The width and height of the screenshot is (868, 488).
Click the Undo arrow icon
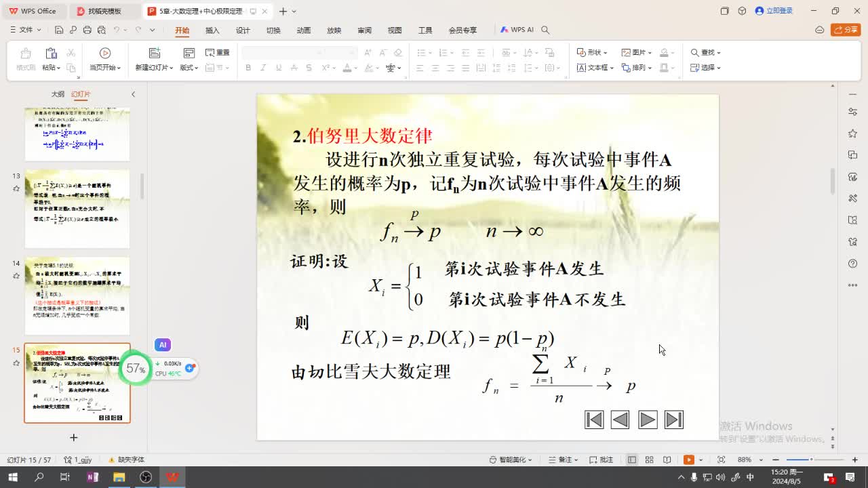pos(117,30)
